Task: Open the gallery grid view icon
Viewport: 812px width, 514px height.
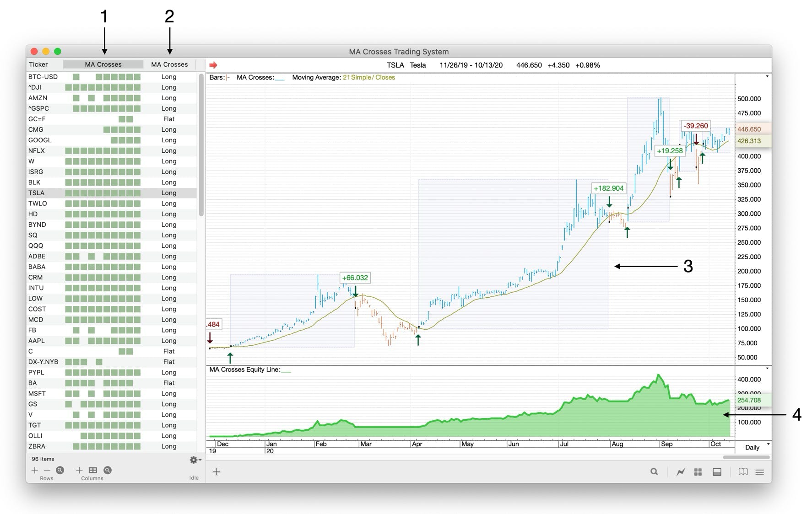Action: pyautogui.click(x=698, y=471)
